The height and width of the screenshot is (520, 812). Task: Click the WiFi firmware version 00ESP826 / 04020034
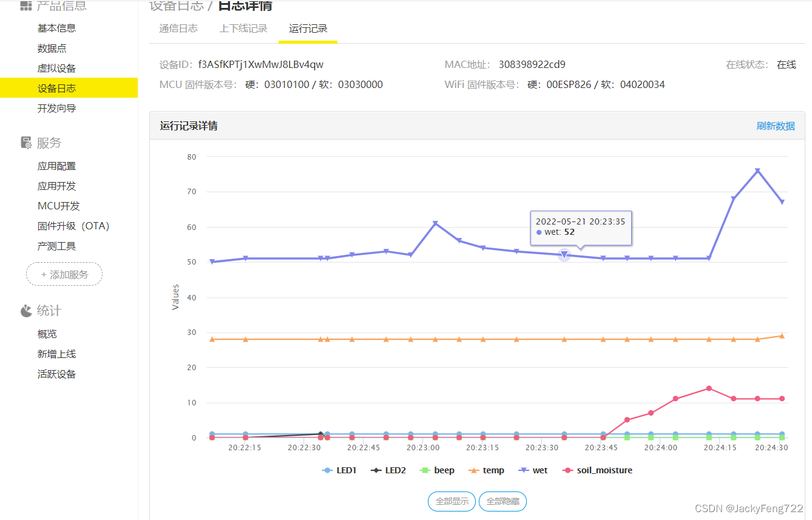596,84
